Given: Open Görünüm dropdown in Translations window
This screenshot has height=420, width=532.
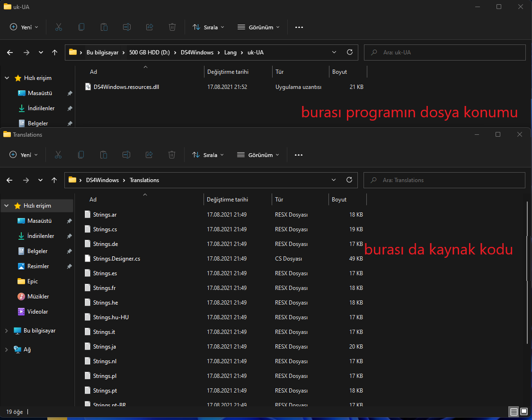Looking at the screenshot, I should click(x=258, y=155).
